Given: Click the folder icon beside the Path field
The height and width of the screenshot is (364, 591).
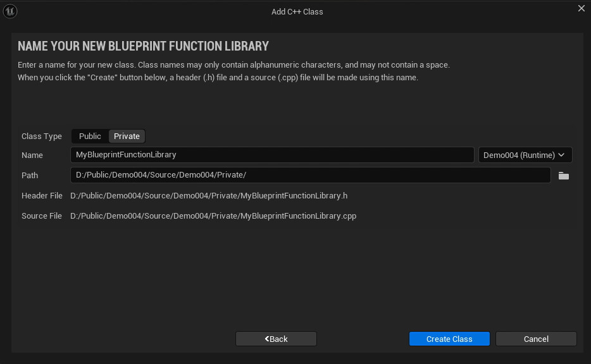Looking at the screenshot, I should [x=563, y=176].
